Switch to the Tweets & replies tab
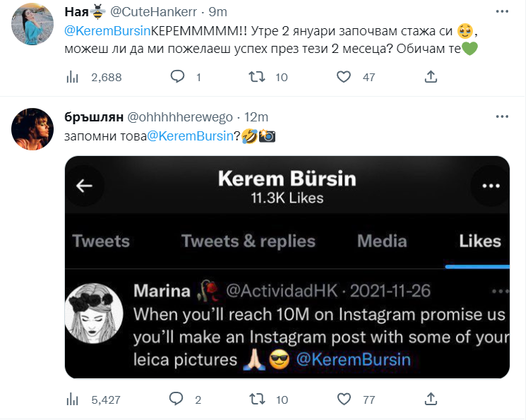Screen dimensions: 528x420 pos(248,241)
